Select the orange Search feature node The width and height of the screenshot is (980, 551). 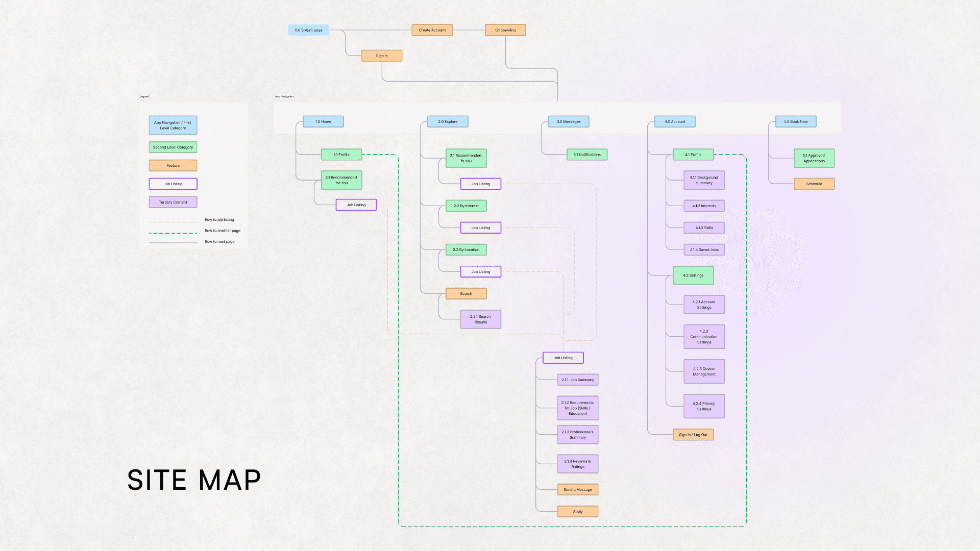click(465, 293)
